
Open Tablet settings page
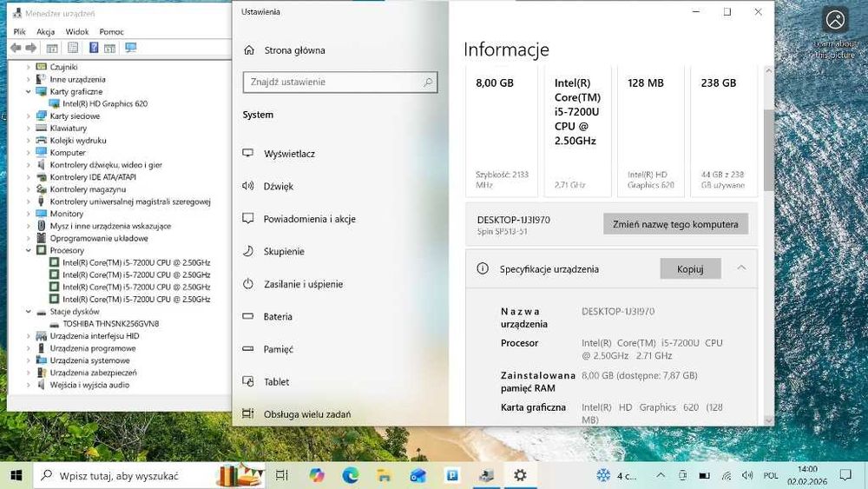[276, 382]
